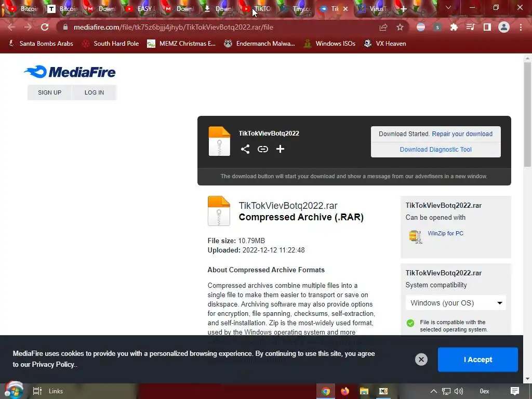Copy link icon for TikTokVievBotq2022
The height and width of the screenshot is (399, 532).
coord(262,149)
